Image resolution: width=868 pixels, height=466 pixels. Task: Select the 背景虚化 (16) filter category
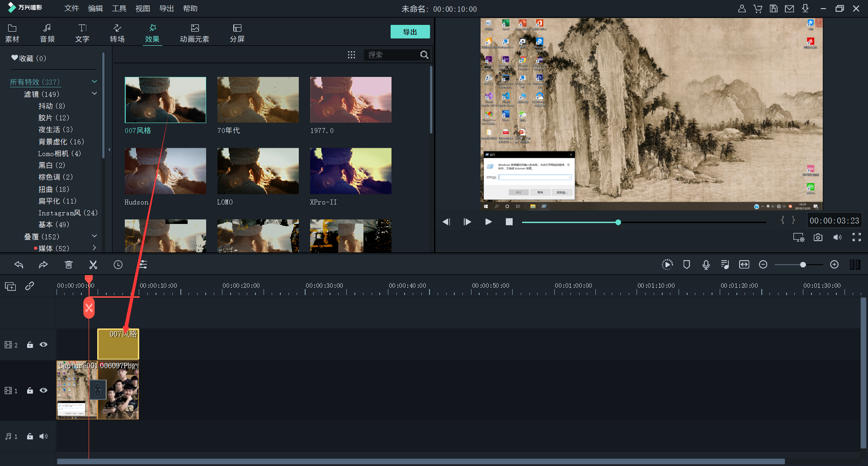pyautogui.click(x=61, y=142)
